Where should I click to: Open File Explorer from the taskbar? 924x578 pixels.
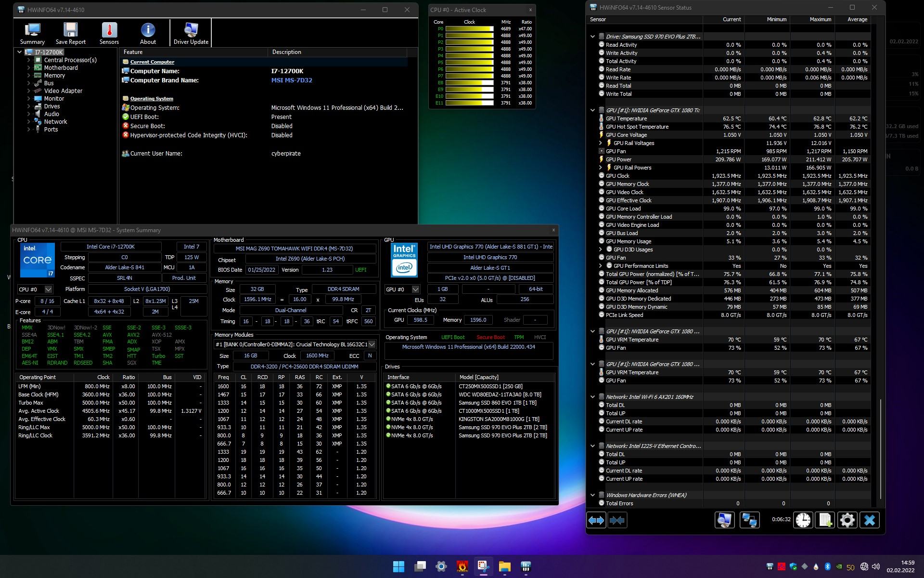click(x=505, y=566)
